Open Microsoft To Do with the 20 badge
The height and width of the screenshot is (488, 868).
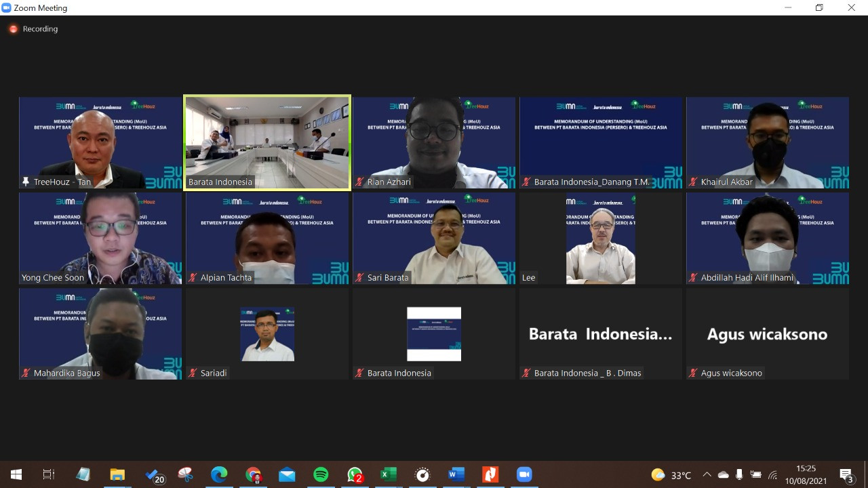[155, 476]
